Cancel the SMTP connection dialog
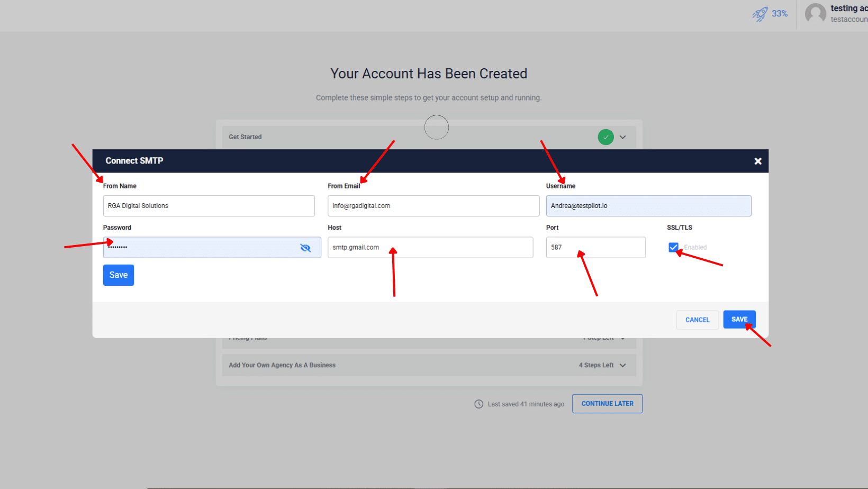868x489 pixels. pos(697,320)
